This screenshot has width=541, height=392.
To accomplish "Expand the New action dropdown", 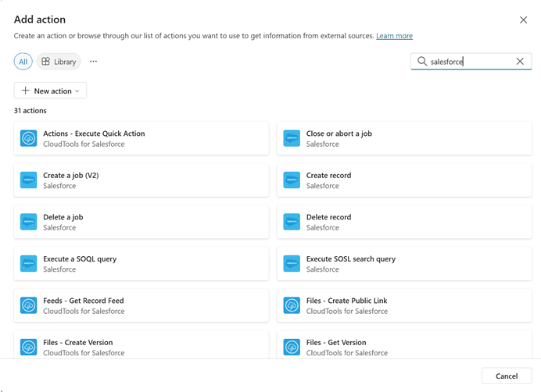I will (50, 91).
